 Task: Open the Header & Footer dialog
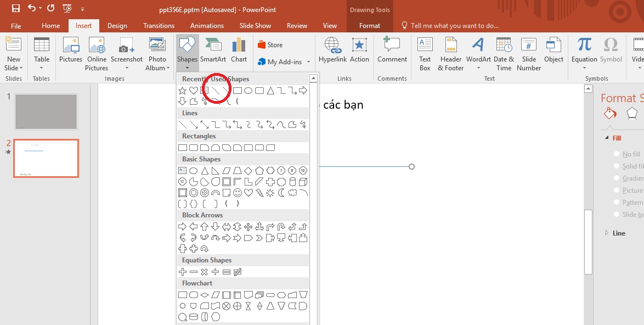(x=450, y=54)
